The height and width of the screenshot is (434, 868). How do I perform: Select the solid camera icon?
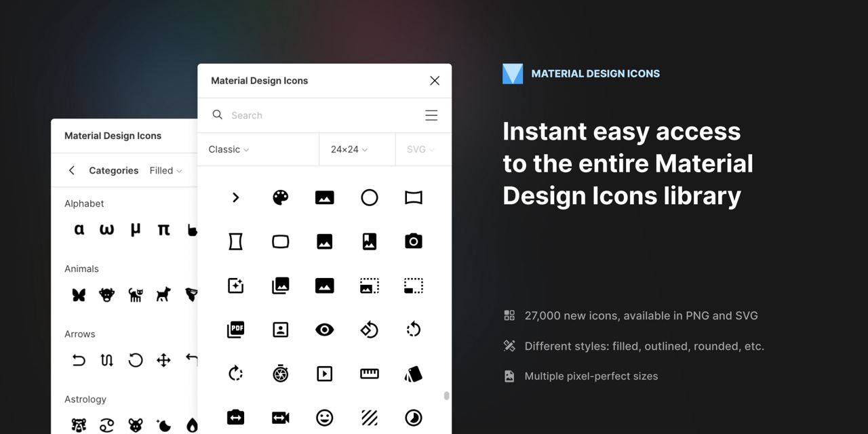pyautogui.click(x=414, y=241)
